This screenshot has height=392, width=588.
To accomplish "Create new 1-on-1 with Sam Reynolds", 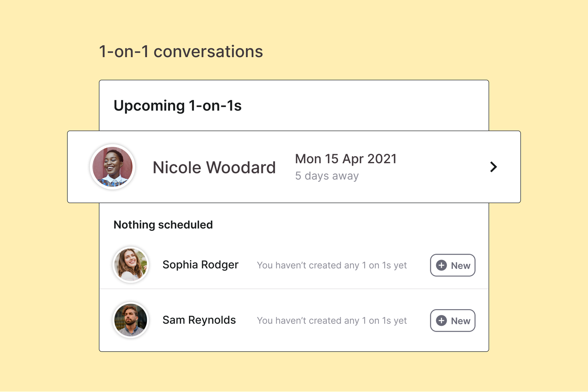I will coord(453,321).
